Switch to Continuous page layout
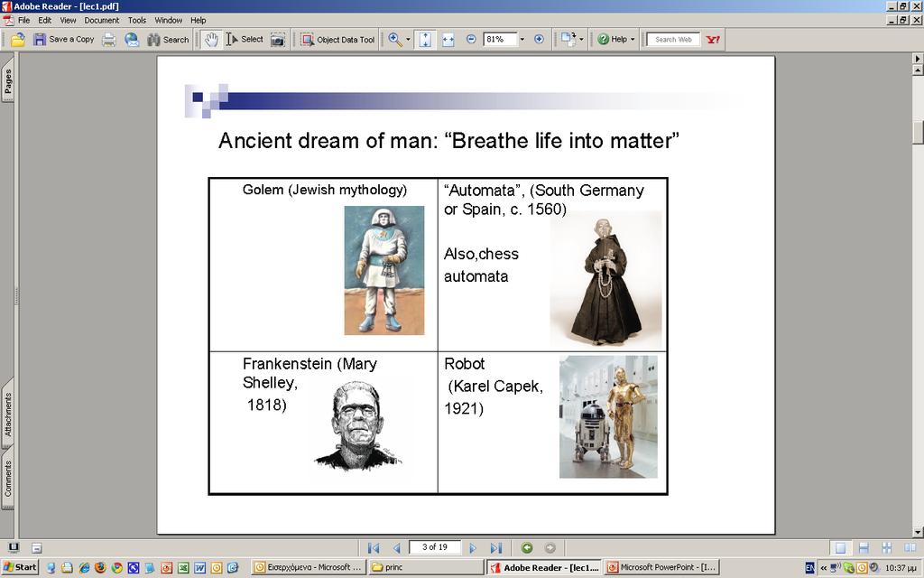This screenshot has width=924, height=578. coord(864,548)
